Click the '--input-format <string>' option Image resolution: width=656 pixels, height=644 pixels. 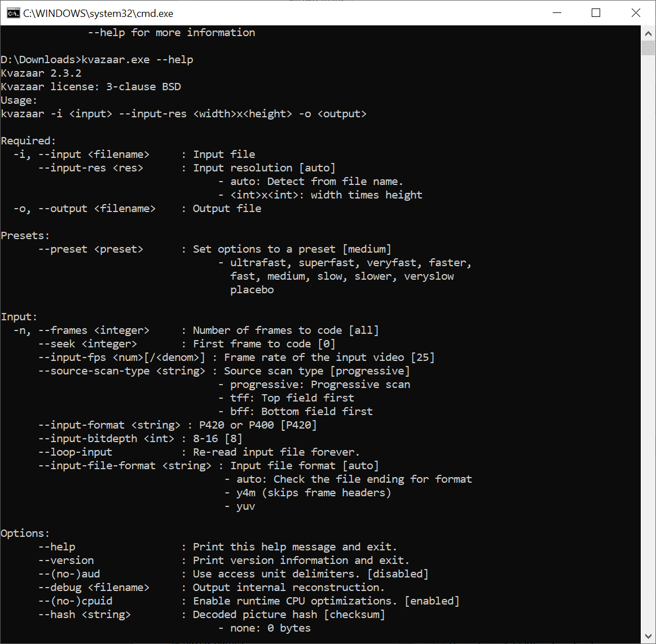click(x=109, y=425)
